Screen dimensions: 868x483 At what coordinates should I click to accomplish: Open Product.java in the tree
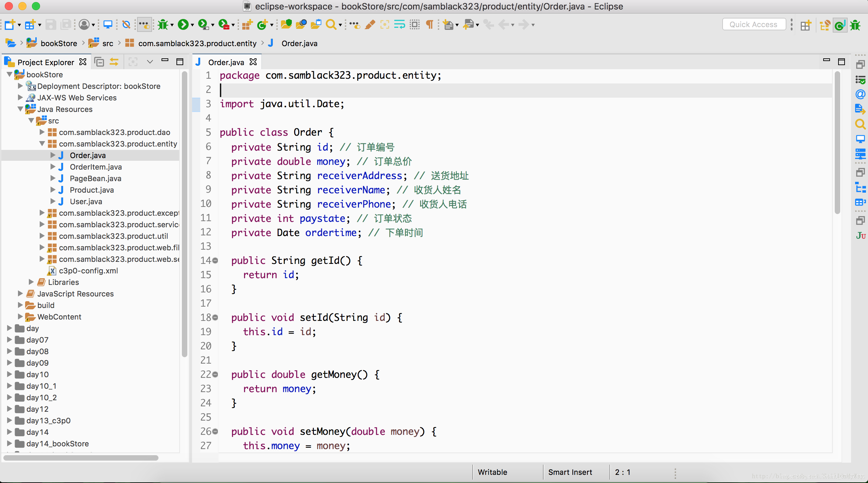click(92, 190)
